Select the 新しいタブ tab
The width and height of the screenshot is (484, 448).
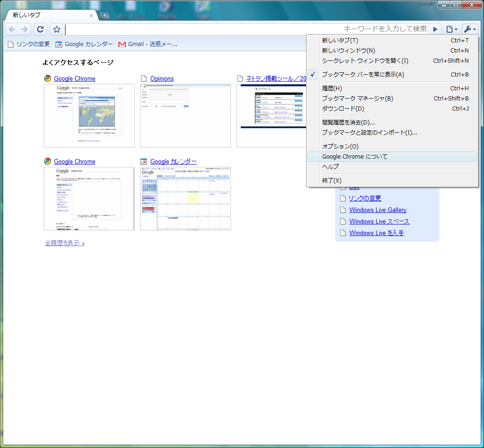pos(51,15)
